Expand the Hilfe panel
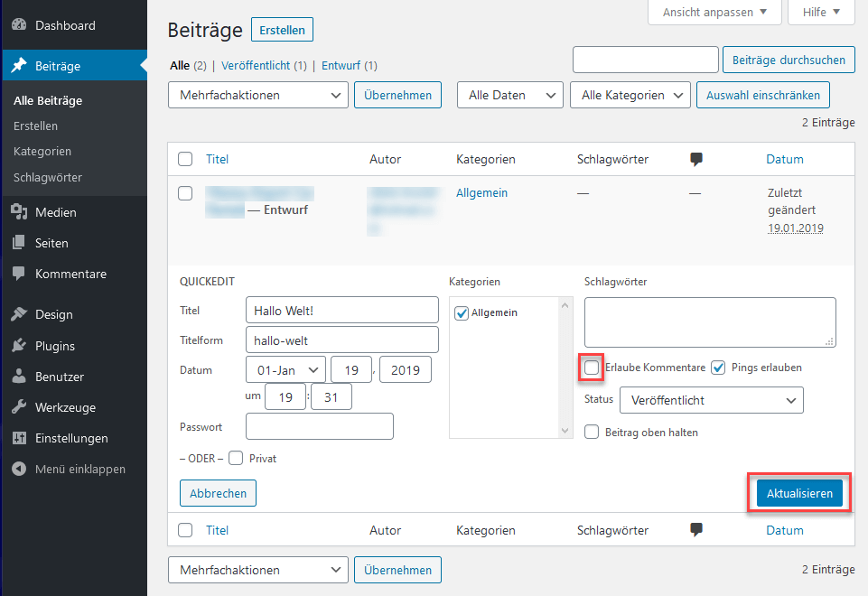 822,12
